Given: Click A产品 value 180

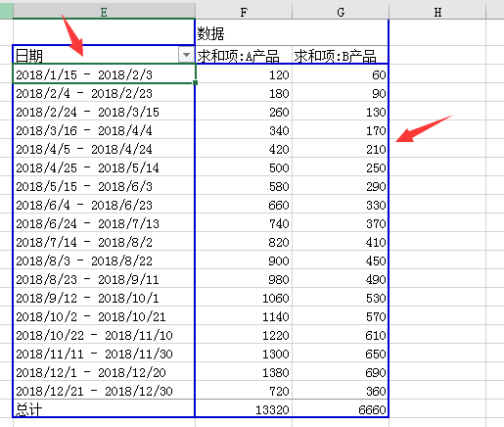Looking at the screenshot, I should click(244, 92).
